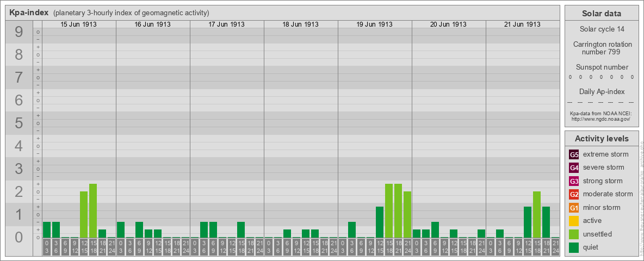Select the '20 Jun 1913' date header
Viewport: 644px width, 261px height.
pyautogui.click(x=449, y=24)
